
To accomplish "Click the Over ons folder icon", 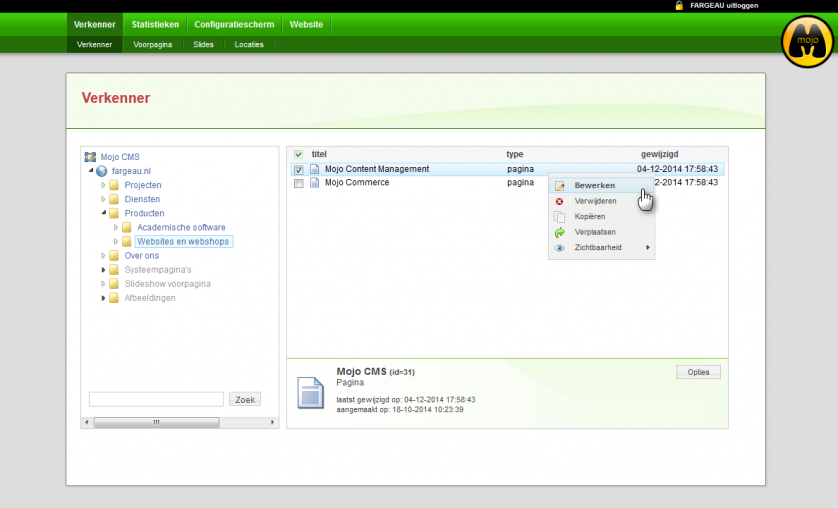I will point(114,255).
